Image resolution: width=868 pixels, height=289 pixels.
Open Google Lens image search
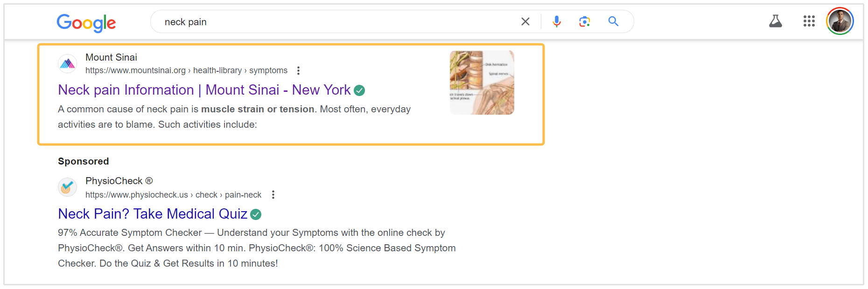pyautogui.click(x=584, y=21)
